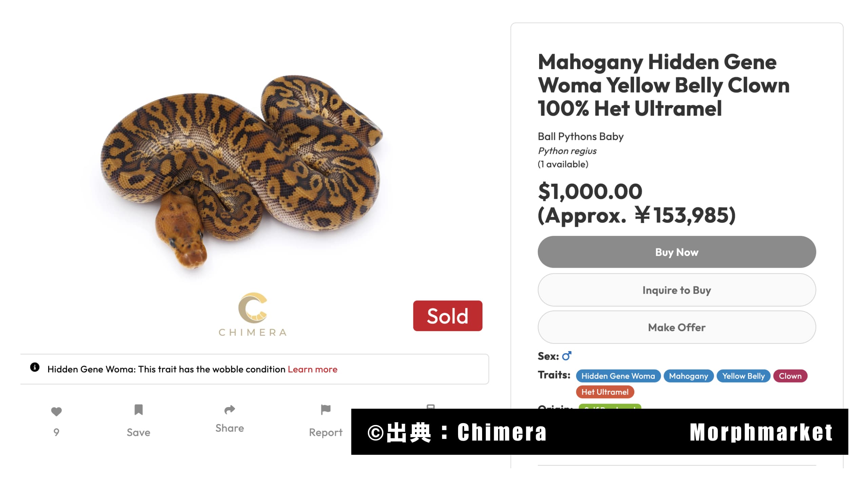The height and width of the screenshot is (488, 868).
Task: Click the Inquire to Buy button
Action: point(677,290)
